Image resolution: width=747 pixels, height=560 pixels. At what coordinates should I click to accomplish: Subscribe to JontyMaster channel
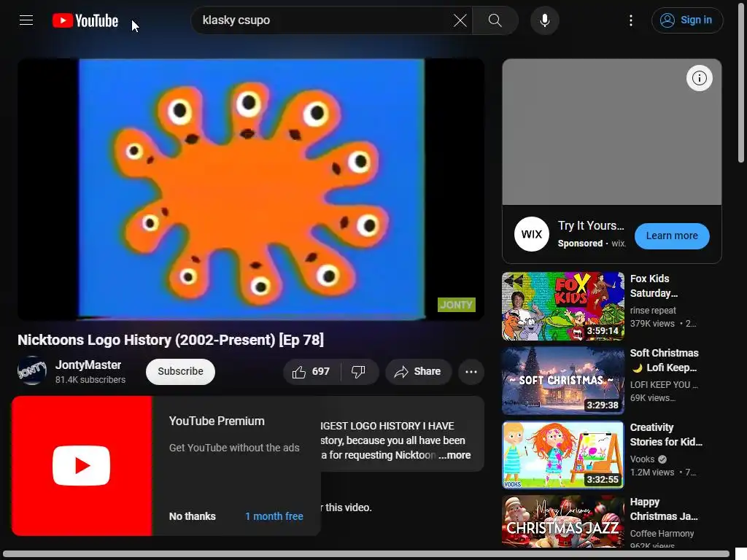coord(180,371)
